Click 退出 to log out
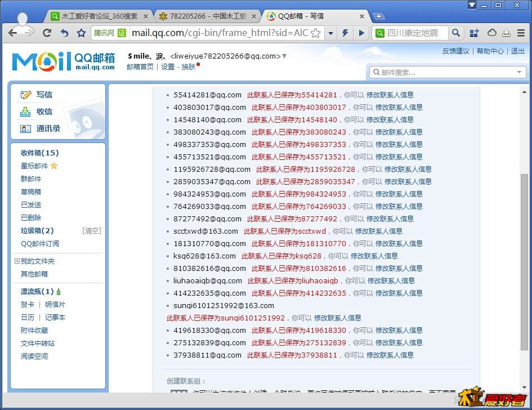 (x=517, y=51)
